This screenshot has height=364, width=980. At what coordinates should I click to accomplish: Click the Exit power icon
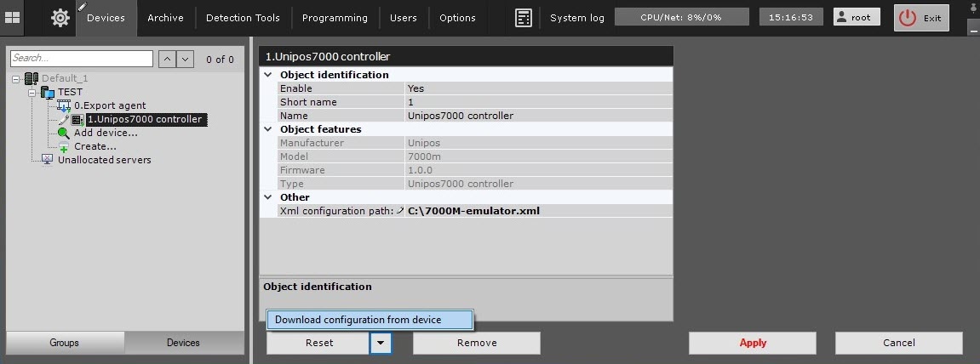[x=908, y=18]
